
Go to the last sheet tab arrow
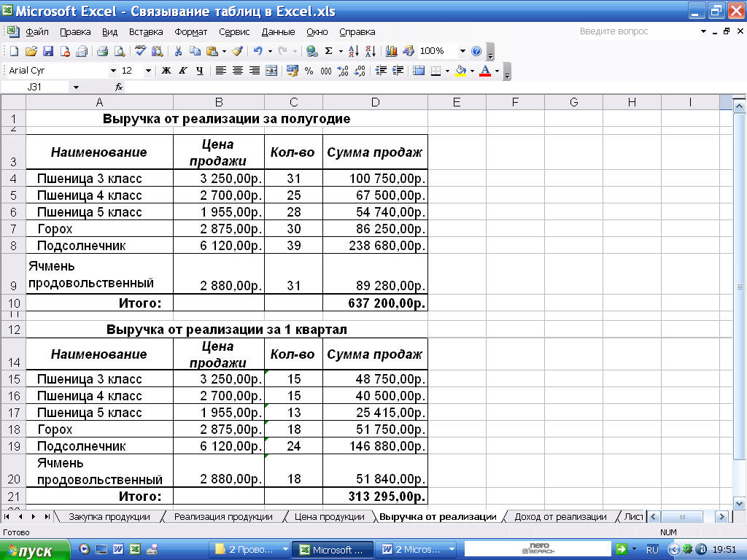click(x=47, y=517)
